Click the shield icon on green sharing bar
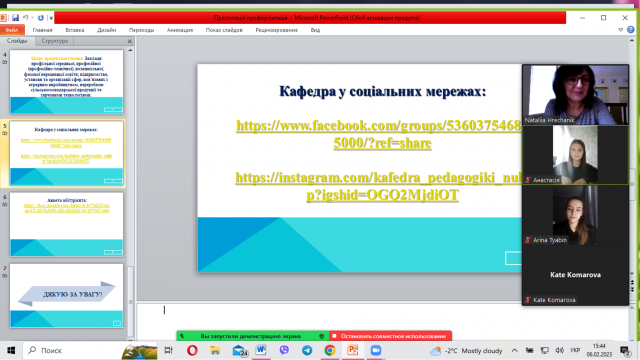 click(x=322, y=336)
